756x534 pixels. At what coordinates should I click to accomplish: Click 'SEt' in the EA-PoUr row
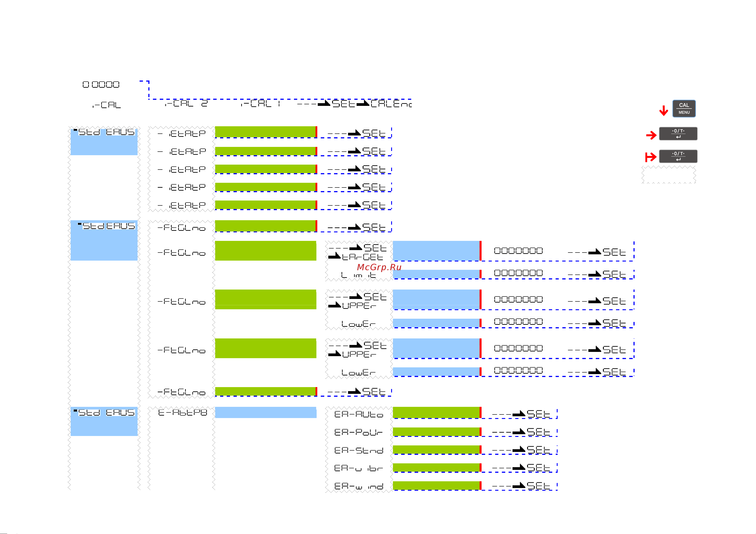pos(538,432)
